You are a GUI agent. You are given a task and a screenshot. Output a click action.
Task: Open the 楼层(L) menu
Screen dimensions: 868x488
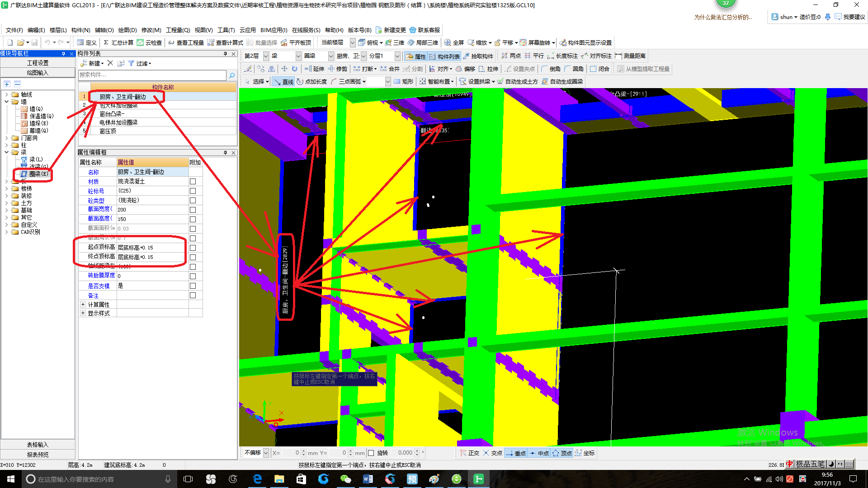click(58, 30)
